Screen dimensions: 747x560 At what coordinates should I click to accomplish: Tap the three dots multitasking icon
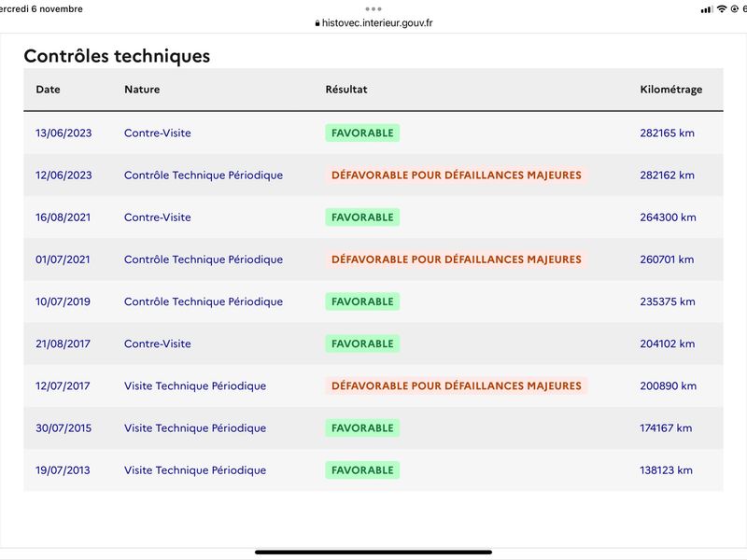pos(373,9)
